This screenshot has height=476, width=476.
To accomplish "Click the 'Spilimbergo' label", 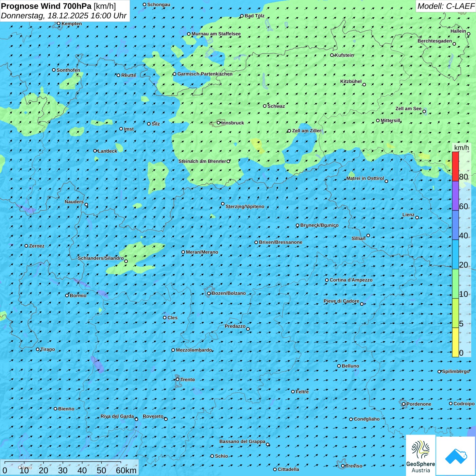I will (456, 371).
